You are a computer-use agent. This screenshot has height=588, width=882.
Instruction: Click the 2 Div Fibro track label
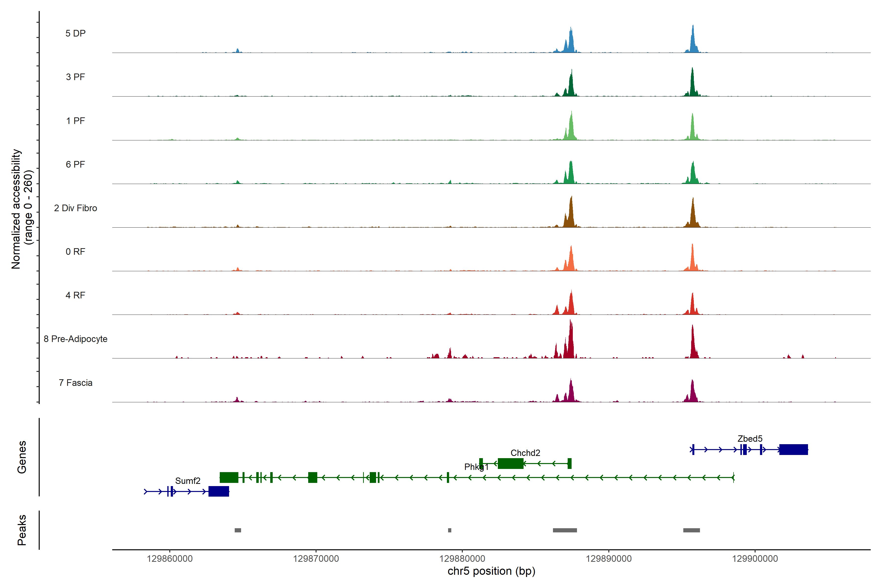pyautogui.click(x=75, y=208)
